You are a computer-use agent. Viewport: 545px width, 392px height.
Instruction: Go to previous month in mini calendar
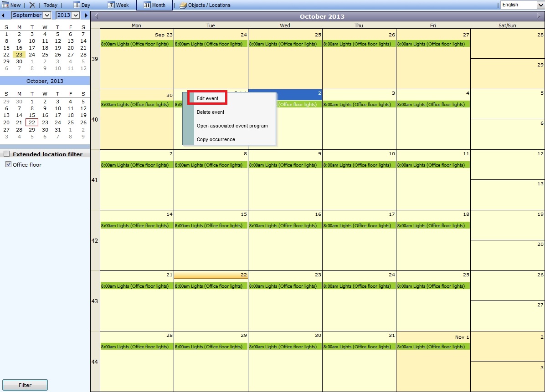click(x=4, y=15)
